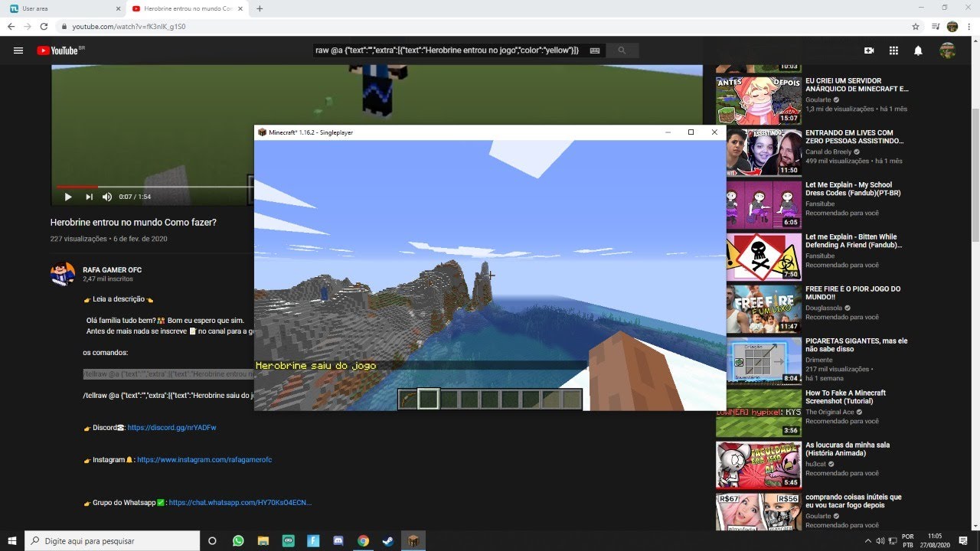The width and height of the screenshot is (980, 551).
Task: Open the YouTube apps grid icon
Action: pyautogui.click(x=893, y=51)
